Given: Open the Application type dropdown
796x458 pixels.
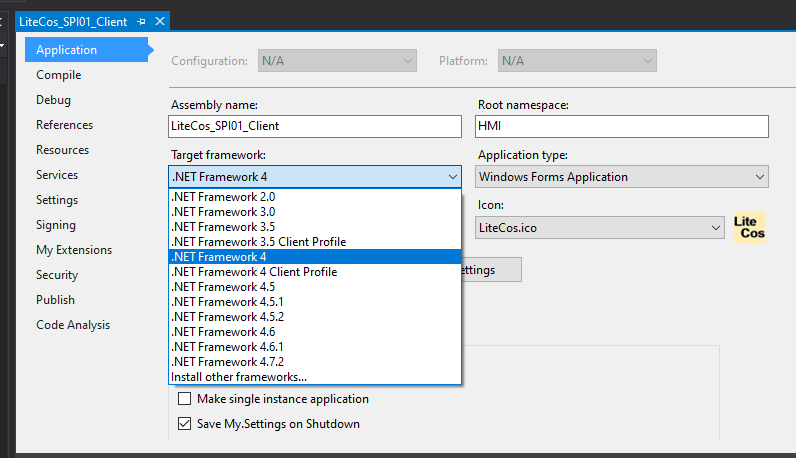Looking at the screenshot, I should coord(622,177).
